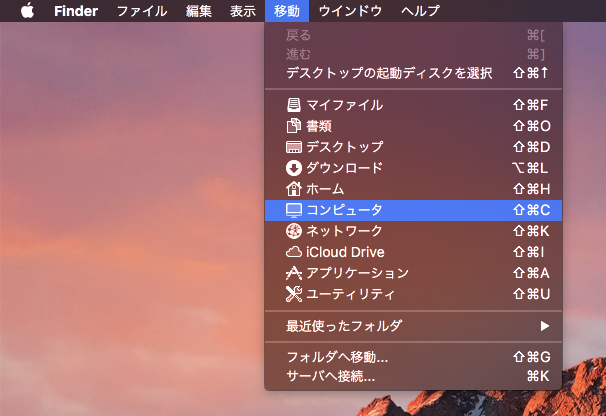Click the ⇧⌘C shortcut on コンピュータ row

coord(531,210)
